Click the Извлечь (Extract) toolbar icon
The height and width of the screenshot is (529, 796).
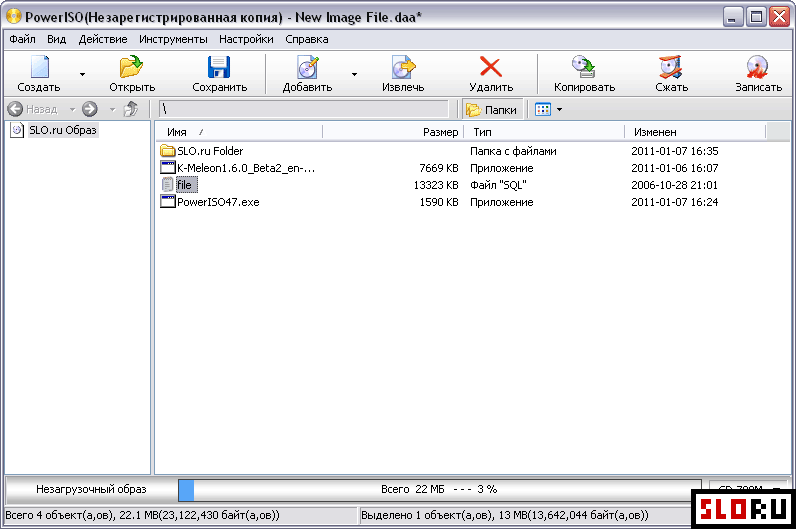(x=403, y=68)
